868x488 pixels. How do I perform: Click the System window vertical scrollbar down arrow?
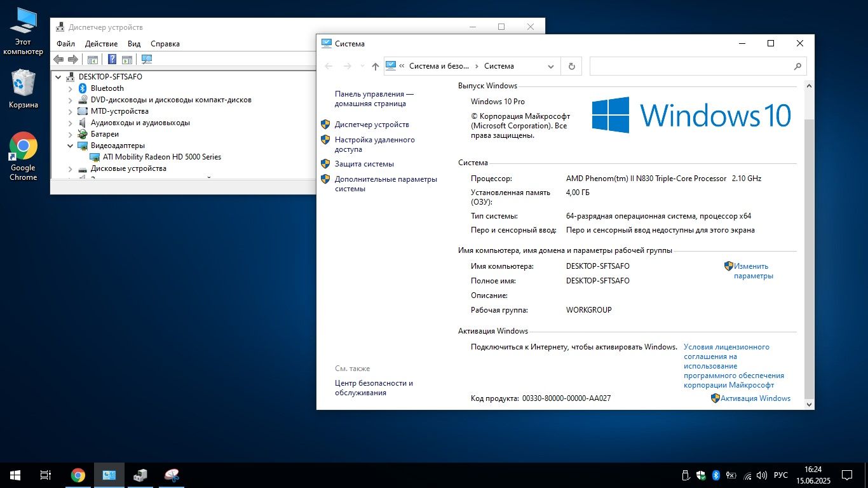pyautogui.click(x=809, y=404)
